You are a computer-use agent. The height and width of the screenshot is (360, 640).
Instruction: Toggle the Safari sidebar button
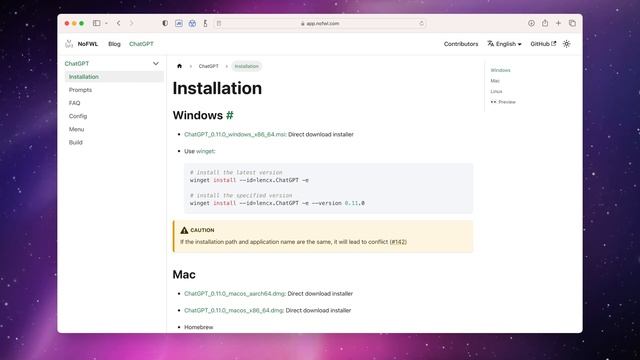tap(96, 23)
